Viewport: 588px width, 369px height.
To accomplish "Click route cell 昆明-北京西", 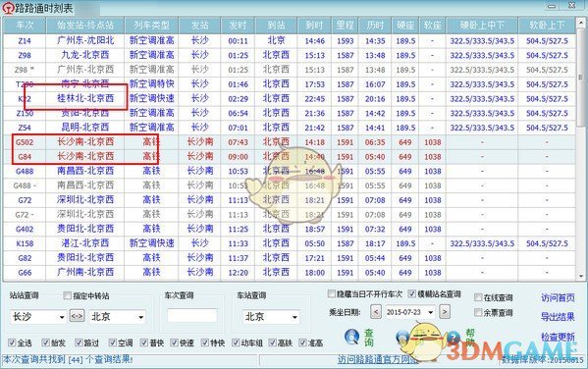I will tap(85, 128).
